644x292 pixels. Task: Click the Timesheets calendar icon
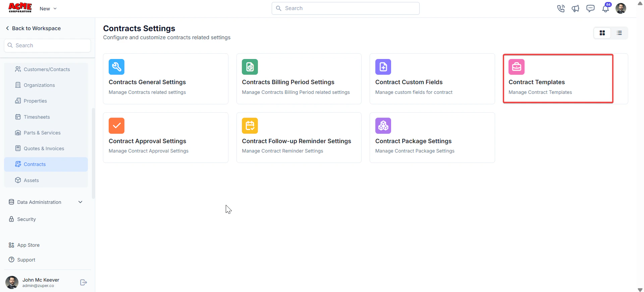pyautogui.click(x=18, y=117)
